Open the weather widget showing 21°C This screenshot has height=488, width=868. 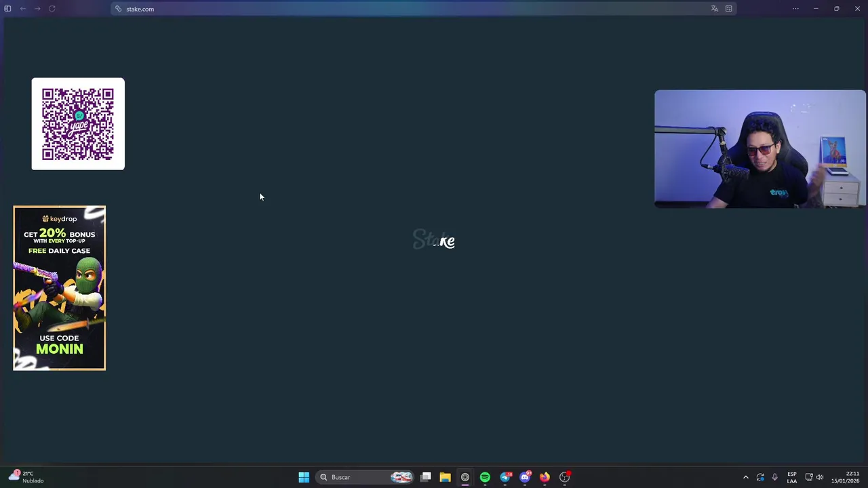point(27,477)
